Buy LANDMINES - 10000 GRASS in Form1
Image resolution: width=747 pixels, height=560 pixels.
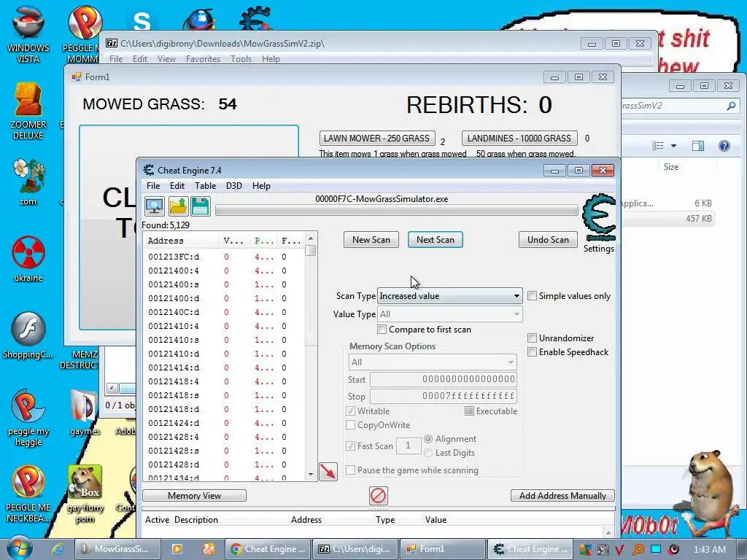coord(519,138)
